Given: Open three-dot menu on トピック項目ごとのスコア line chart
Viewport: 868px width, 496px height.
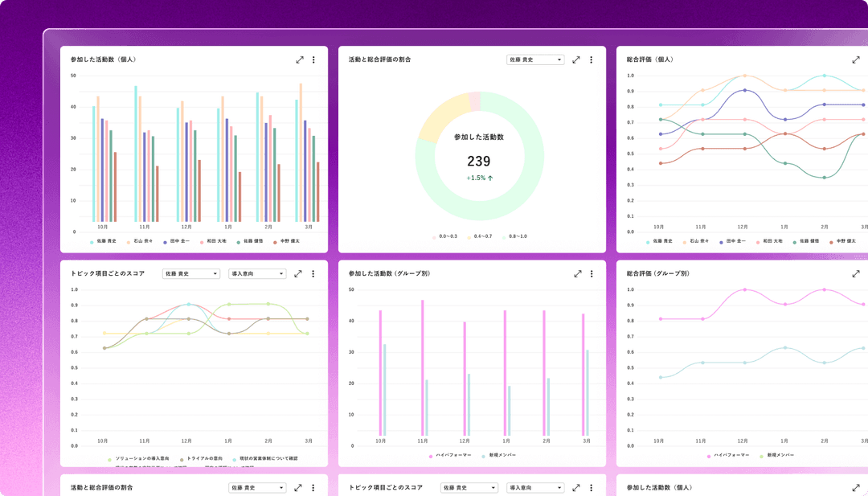Looking at the screenshot, I should coord(313,273).
